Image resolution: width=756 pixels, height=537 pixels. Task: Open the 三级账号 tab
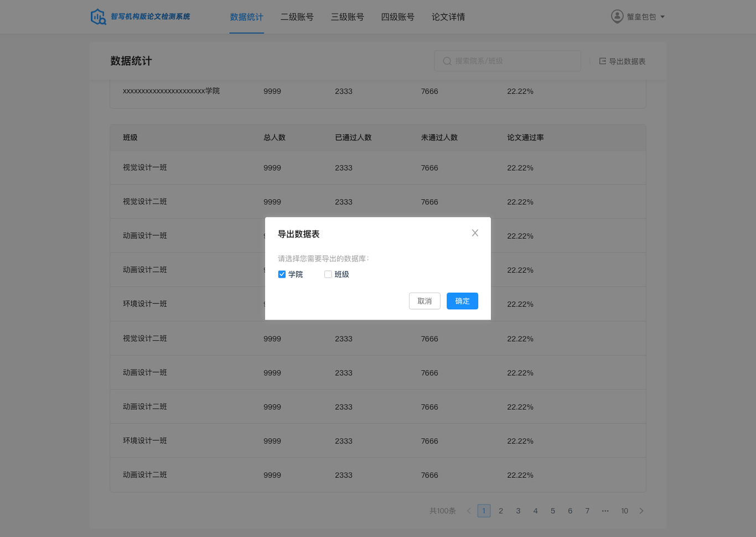(348, 17)
